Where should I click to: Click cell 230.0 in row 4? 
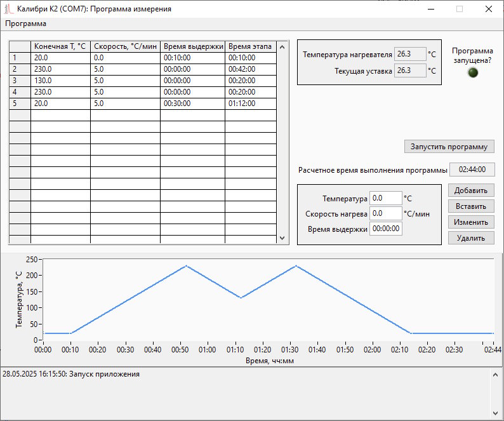point(60,92)
